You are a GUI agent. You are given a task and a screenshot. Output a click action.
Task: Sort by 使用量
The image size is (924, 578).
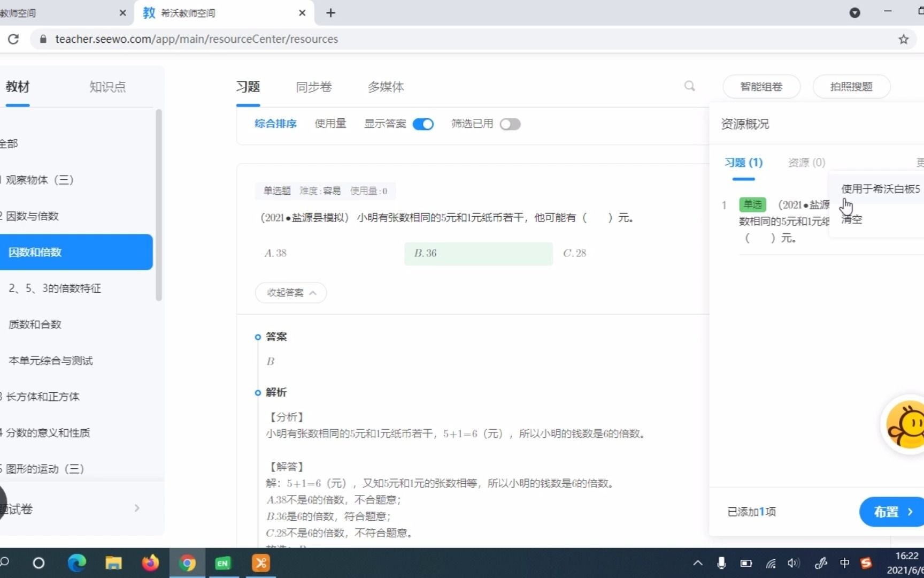click(330, 124)
